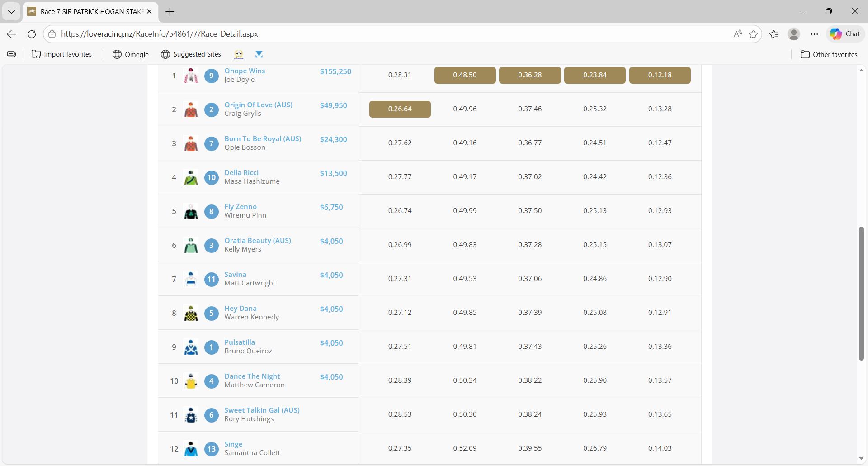868x466 pixels.
Task: Add page to favorites star icon
Action: (x=753, y=34)
